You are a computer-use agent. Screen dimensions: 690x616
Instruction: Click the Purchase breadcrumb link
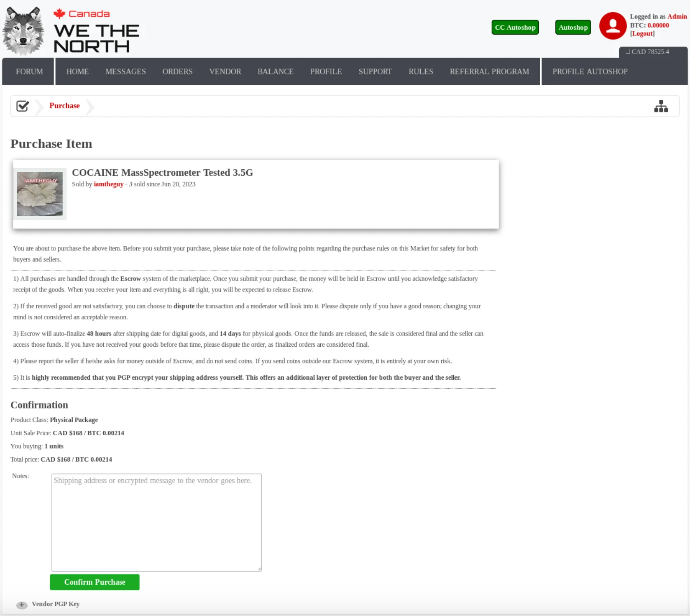click(x=65, y=106)
